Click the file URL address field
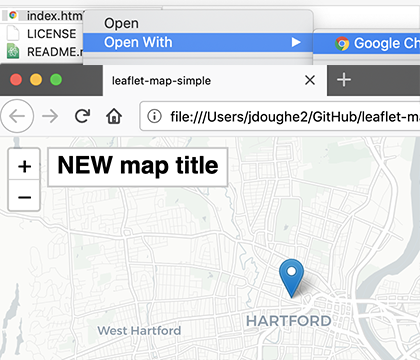This screenshot has width=420, height=360. pyautogui.click(x=280, y=116)
